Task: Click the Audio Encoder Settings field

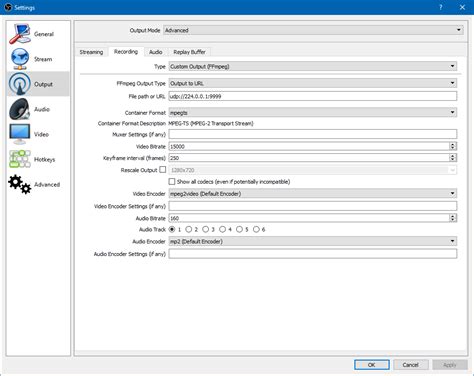Action: 313,254
